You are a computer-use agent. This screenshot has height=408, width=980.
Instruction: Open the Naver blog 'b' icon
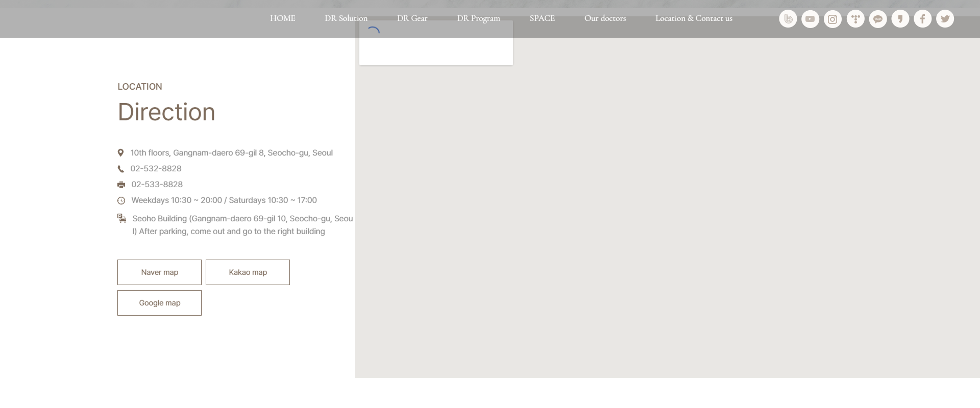[x=788, y=19]
